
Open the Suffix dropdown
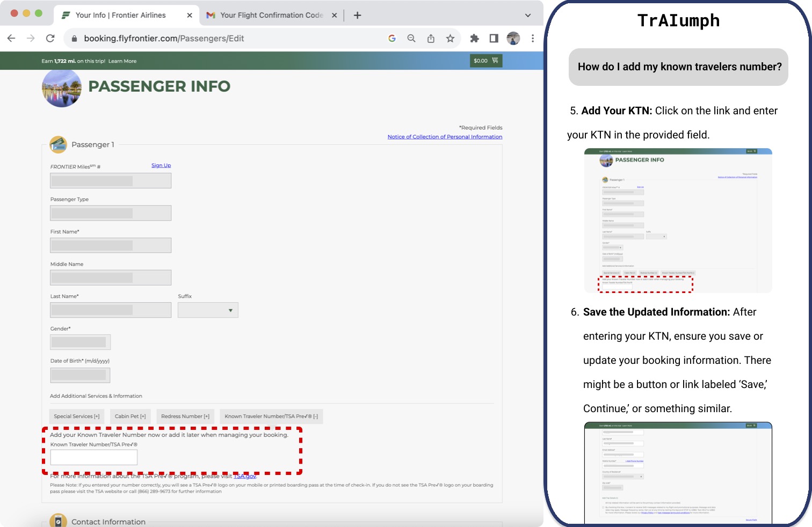(x=208, y=310)
